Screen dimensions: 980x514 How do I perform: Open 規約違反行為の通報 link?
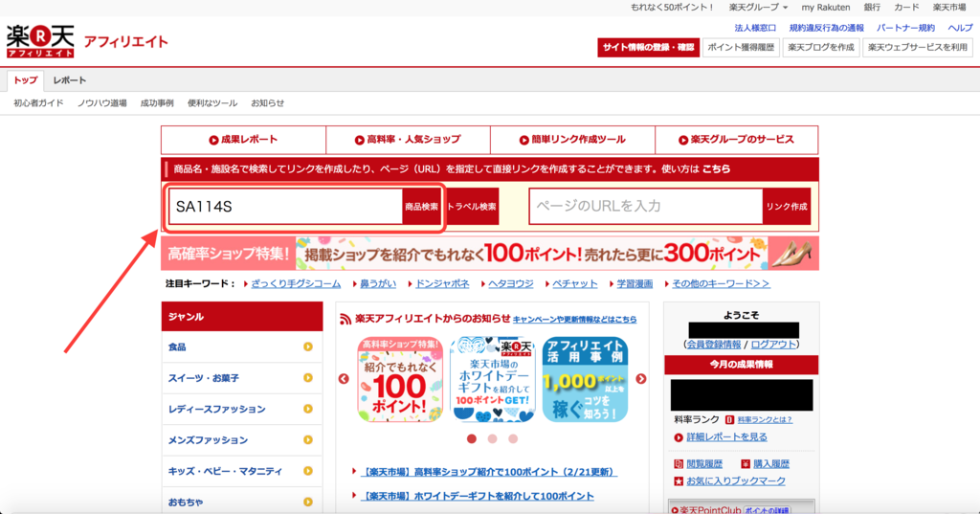point(826,28)
